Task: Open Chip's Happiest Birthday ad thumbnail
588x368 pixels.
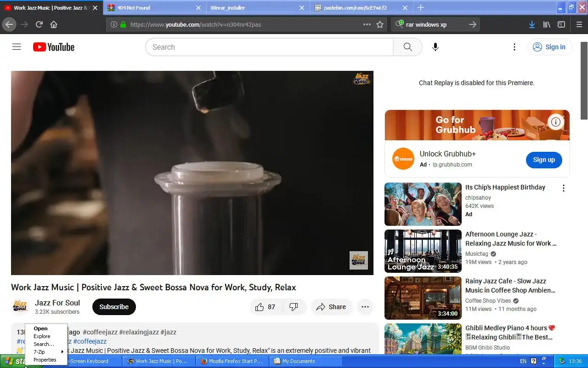Action: (423, 204)
